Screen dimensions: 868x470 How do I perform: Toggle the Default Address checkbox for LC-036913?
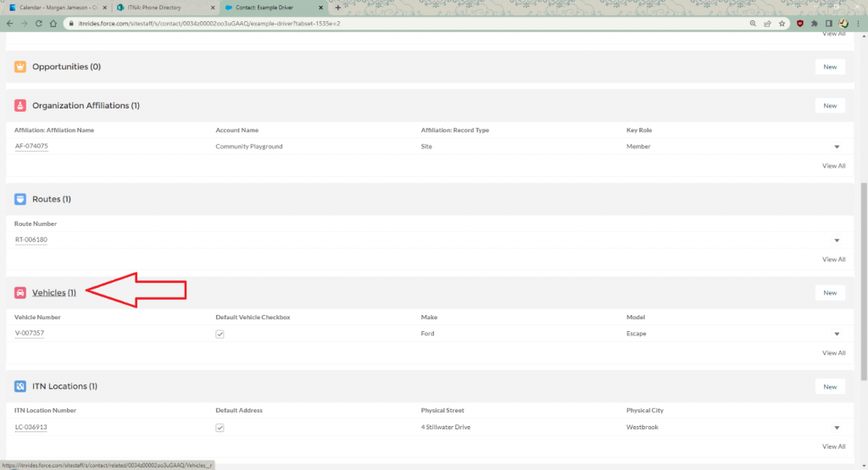(220, 428)
